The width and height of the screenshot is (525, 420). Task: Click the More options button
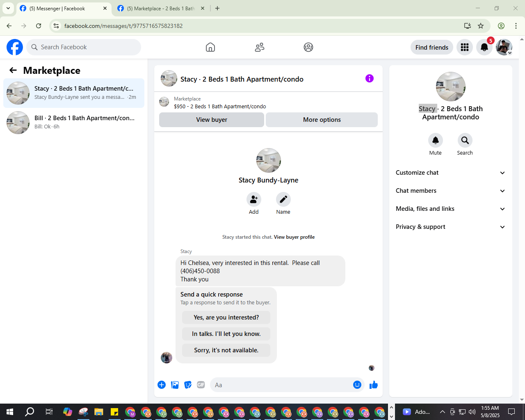[x=322, y=120]
